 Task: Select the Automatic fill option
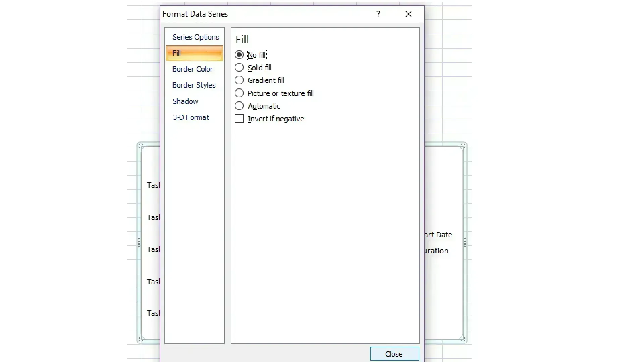pos(239,106)
